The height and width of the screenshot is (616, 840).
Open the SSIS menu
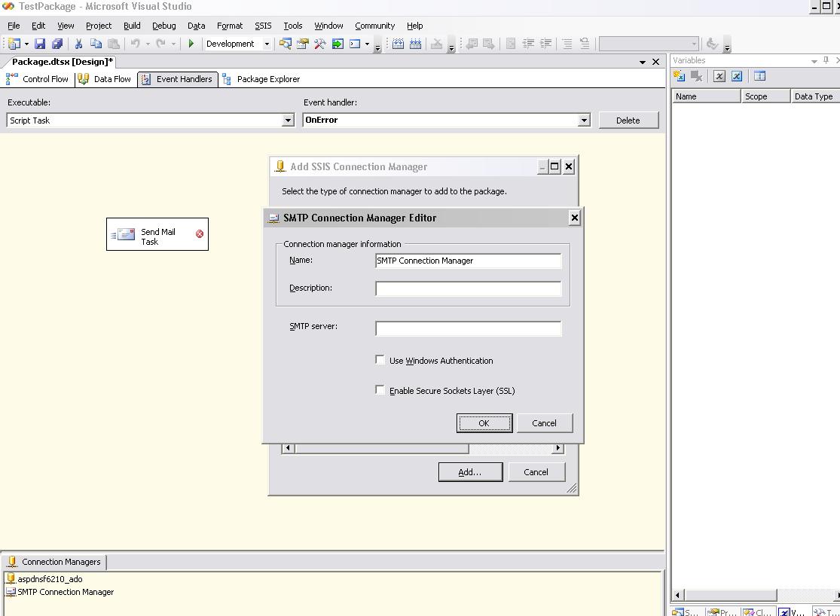262,26
